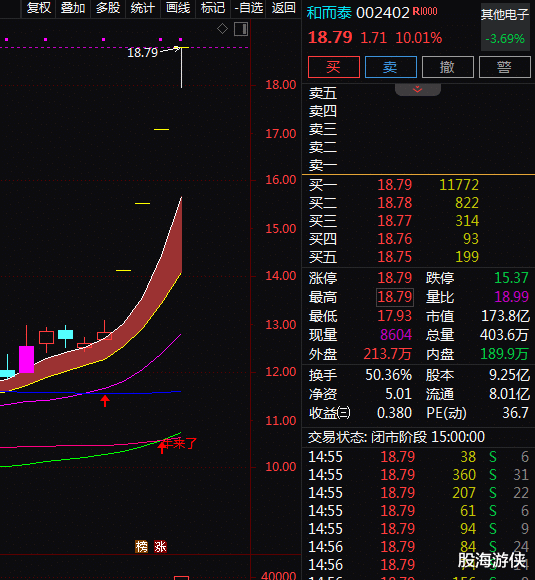
Task: Click 总量 value 403.6万
Action: coord(504,335)
